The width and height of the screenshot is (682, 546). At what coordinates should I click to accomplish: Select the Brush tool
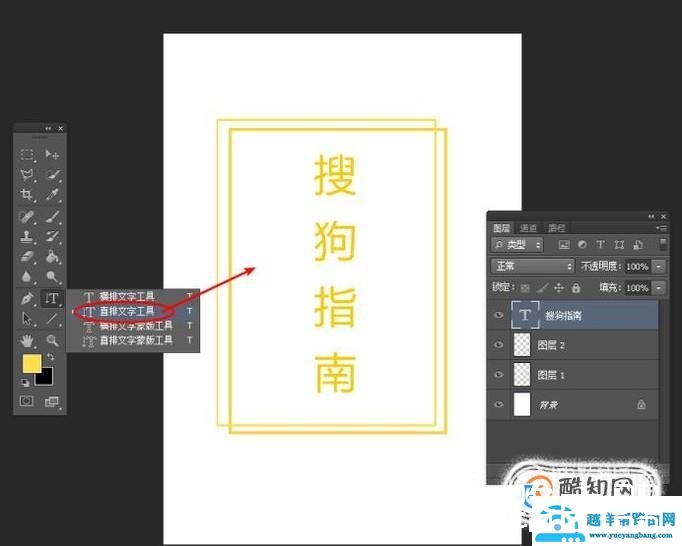53,216
